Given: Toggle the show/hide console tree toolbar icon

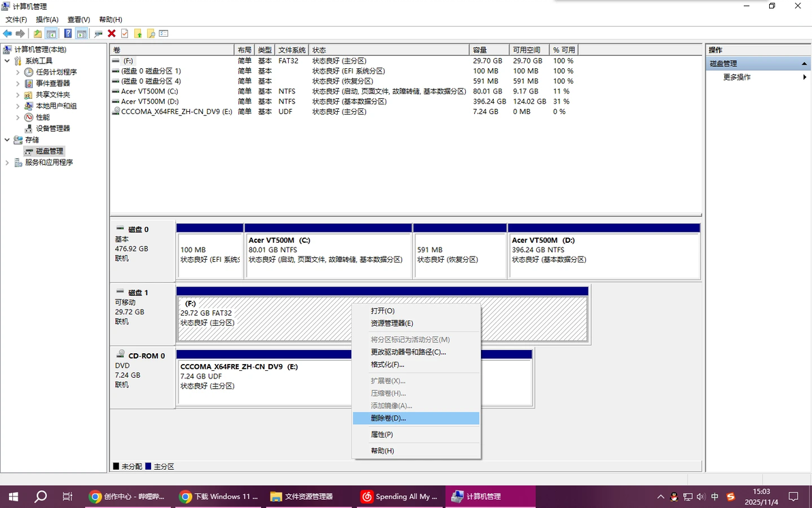Looking at the screenshot, I should [x=51, y=33].
